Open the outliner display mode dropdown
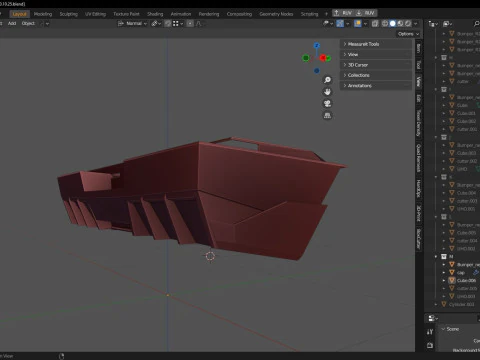 pyautogui.click(x=433, y=24)
